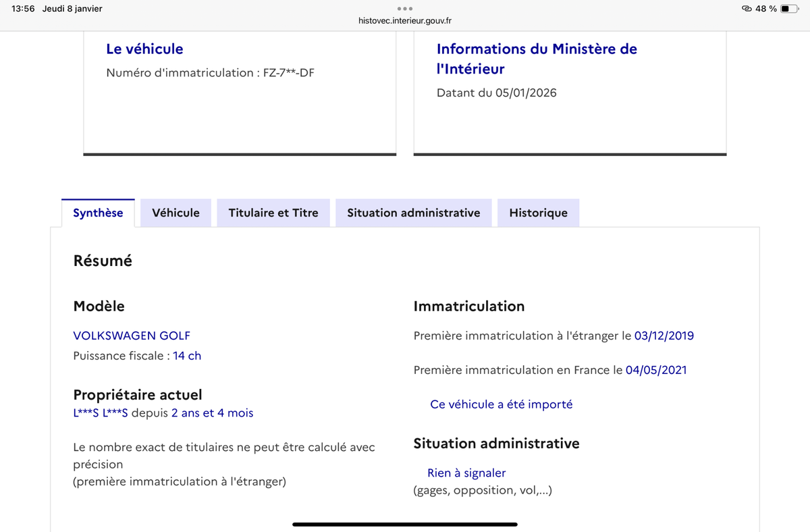
Task: Click the Immatriculation heading
Action: tap(469, 307)
